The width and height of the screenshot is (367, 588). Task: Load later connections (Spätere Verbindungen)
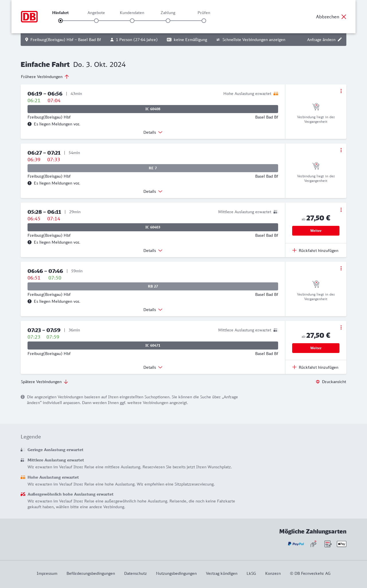point(44,382)
